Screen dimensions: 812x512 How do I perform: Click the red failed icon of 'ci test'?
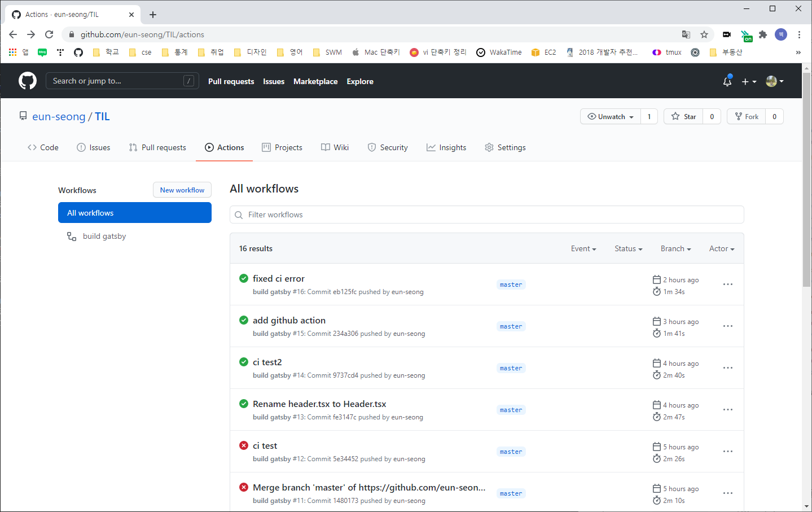[244, 445]
